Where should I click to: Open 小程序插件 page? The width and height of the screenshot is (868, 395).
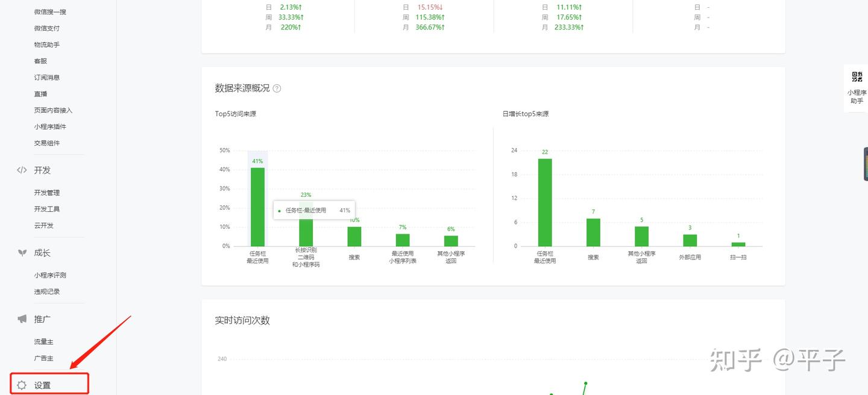click(50, 126)
